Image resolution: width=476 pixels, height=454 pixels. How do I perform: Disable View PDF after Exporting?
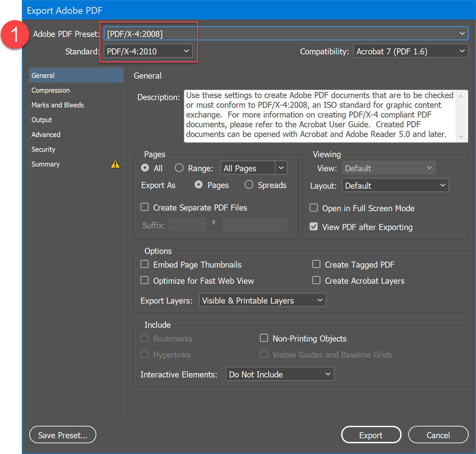pyautogui.click(x=313, y=226)
